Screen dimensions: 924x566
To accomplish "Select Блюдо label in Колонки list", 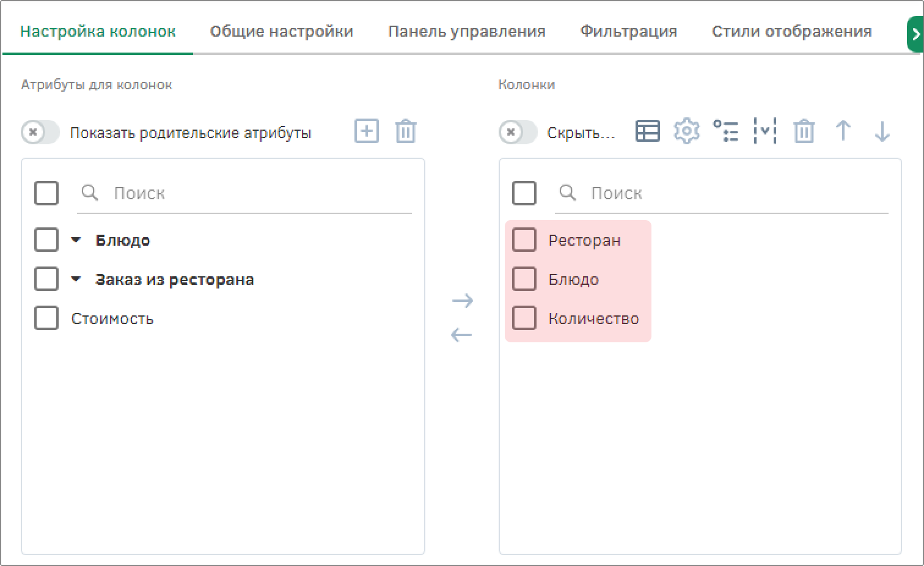I will click(x=573, y=280).
